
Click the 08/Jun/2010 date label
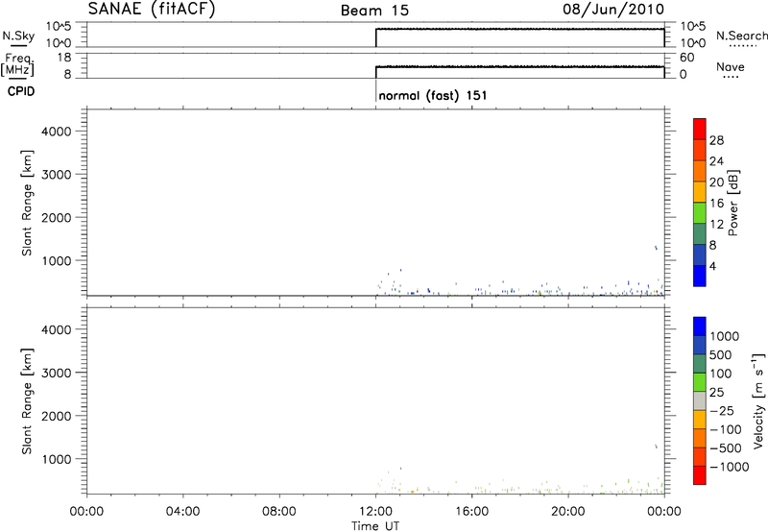613,10
